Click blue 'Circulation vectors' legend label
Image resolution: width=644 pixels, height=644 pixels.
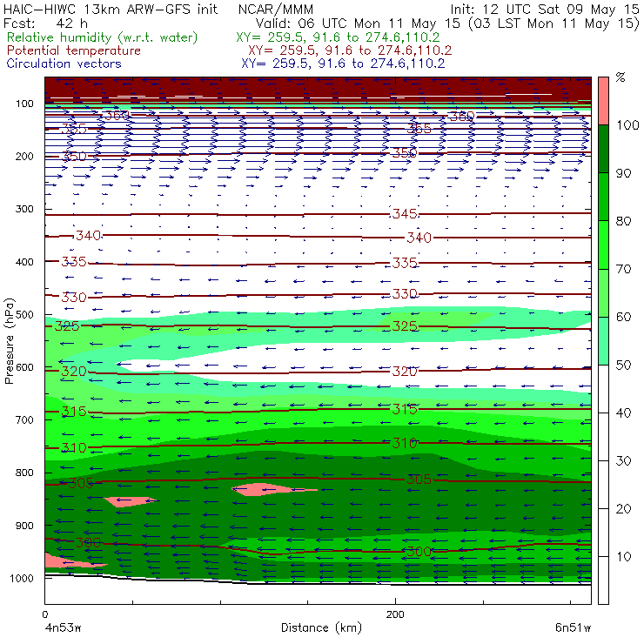pyautogui.click(x=64, y=64)
